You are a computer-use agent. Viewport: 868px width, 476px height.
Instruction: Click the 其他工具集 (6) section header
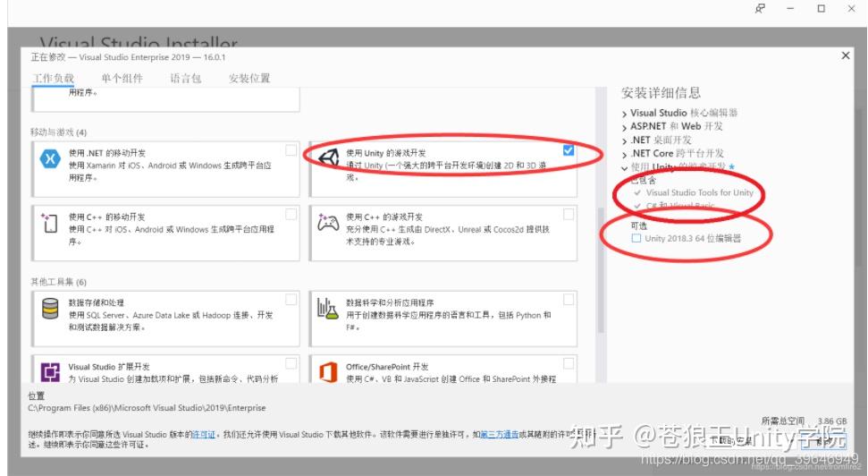coord(58,282)
